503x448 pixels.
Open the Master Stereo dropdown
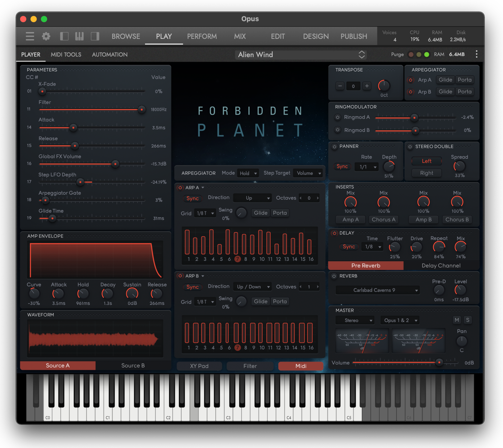355,320
